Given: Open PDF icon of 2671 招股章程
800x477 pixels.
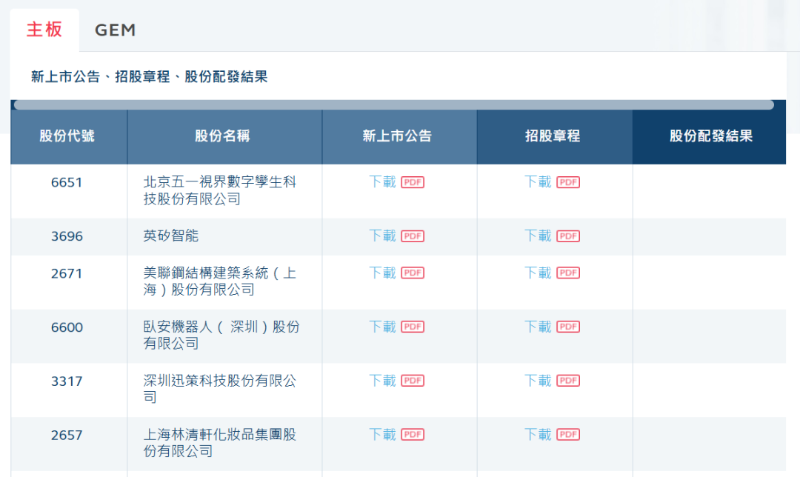Looking at the screenshot, I should point(568,273).
